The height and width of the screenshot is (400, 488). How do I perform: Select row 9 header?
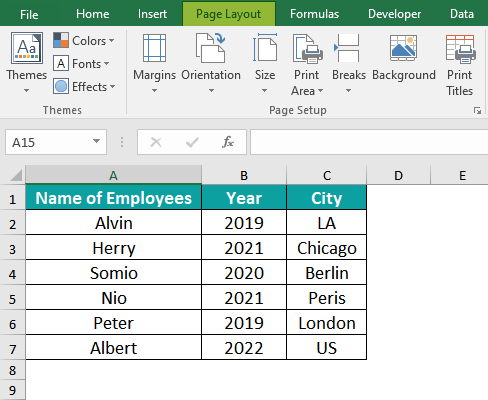pyautogui.click(x=13, y=390)
